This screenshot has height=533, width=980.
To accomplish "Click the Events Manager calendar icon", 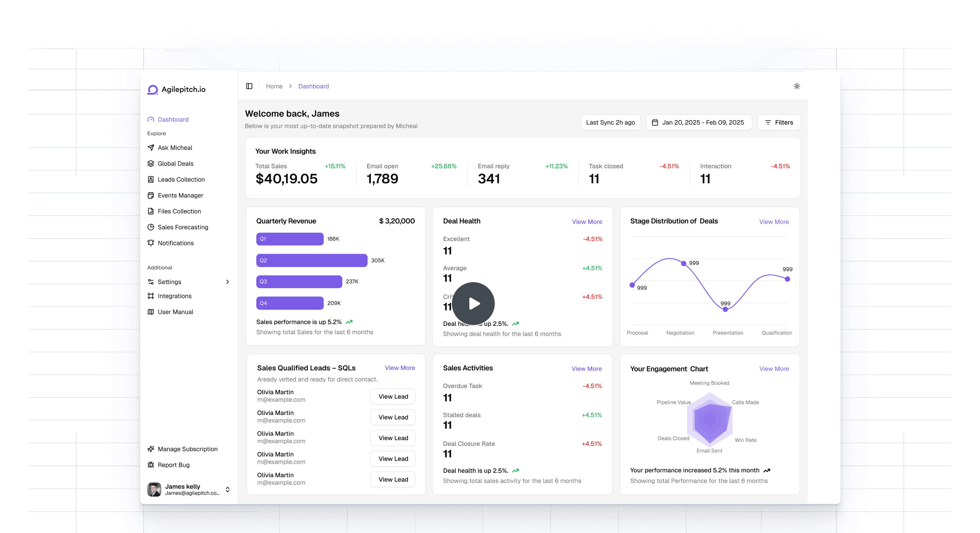I will click(151, 195).
